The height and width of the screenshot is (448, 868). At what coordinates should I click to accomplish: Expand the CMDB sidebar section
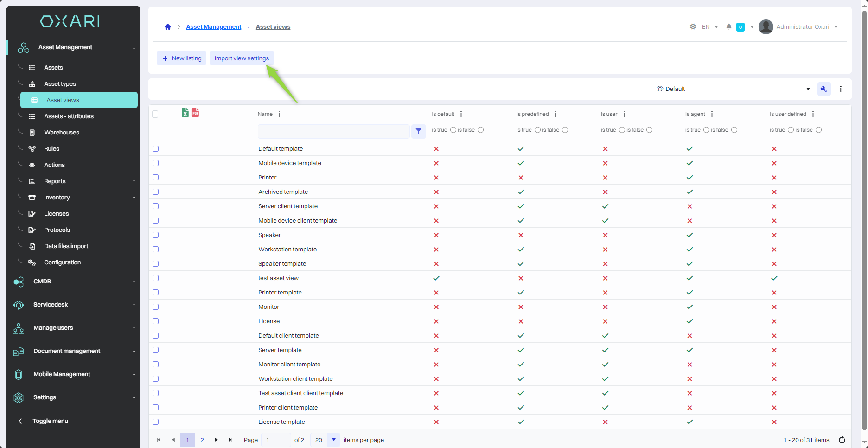pyautogui.click(x=74, y=282)
